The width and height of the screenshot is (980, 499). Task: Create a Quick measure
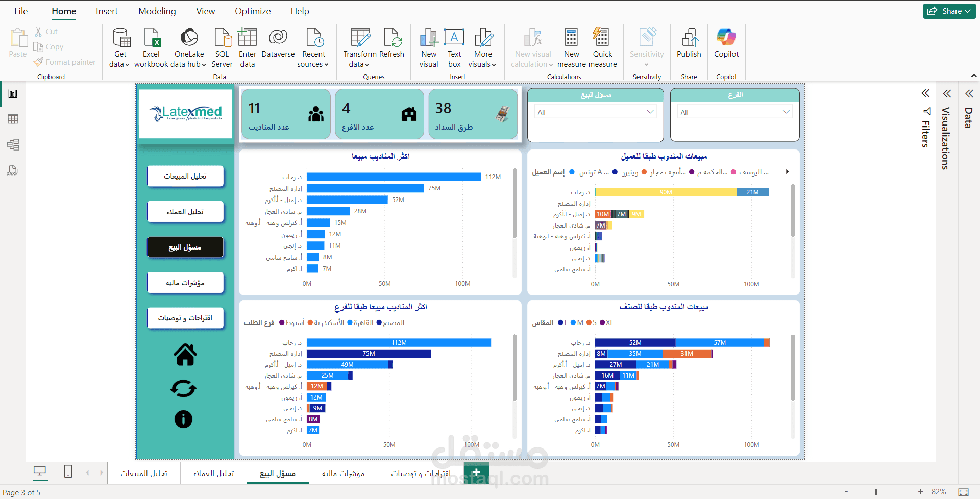pyautogui.click(x=603, y=47)
